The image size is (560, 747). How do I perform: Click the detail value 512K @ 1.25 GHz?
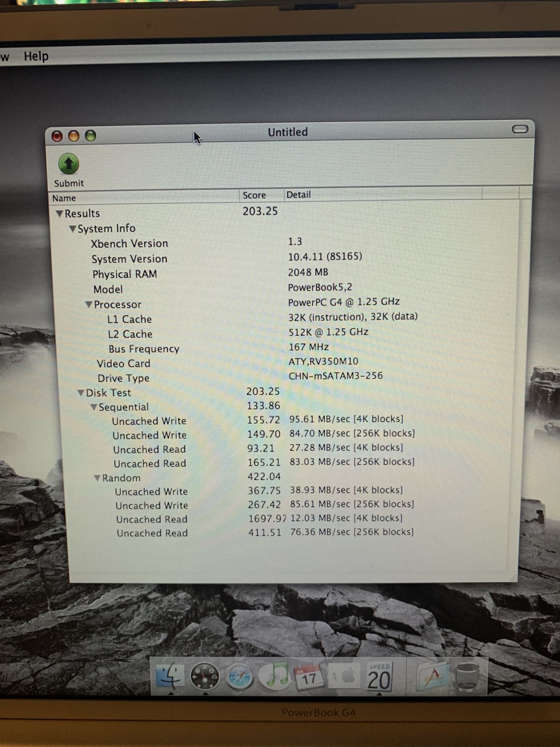(x=329, y=332)
